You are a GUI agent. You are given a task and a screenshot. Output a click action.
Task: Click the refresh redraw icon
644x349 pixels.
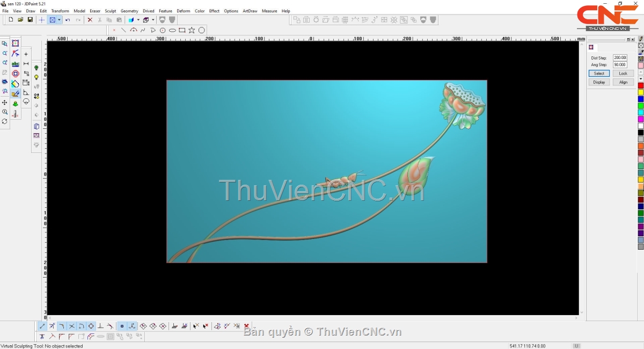click(x=4, y=121)
